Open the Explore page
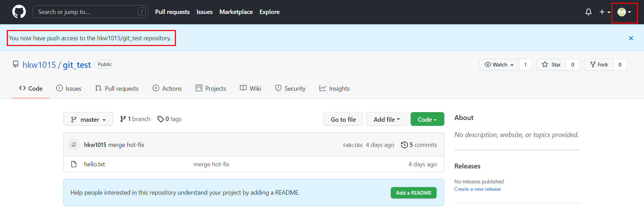 tap(269, 12)
